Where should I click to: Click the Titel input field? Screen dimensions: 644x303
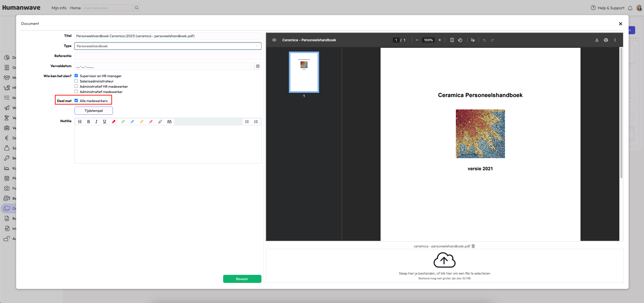pyautogui.click(x=168, y=36)
